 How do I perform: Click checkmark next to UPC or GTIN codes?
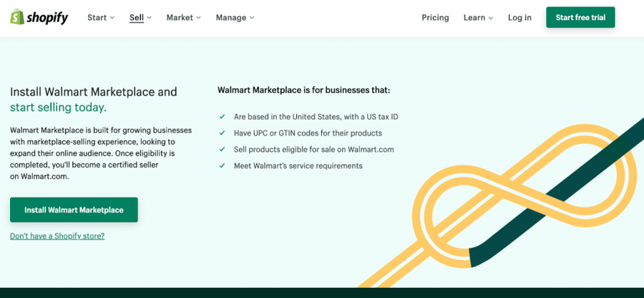coord(223,133)
